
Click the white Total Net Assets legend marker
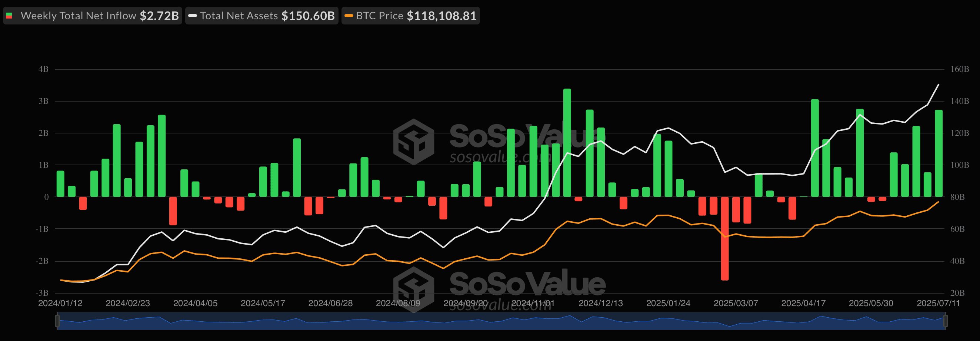193,16
